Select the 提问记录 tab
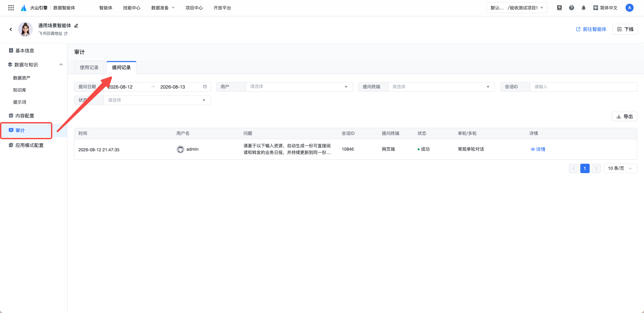Viewport: 644px width, 313px height. 121,67
